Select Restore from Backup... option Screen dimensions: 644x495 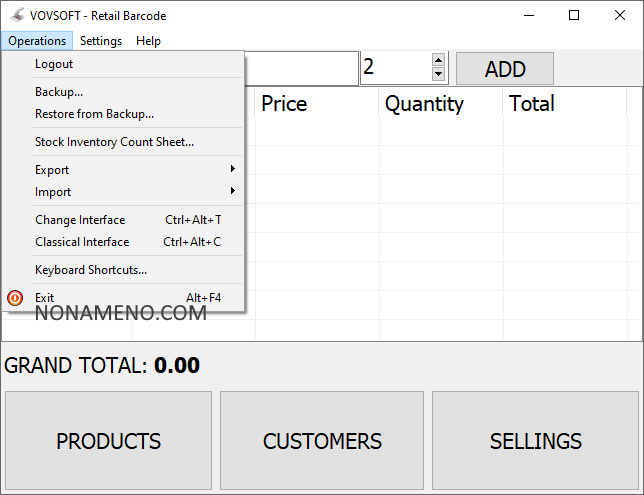(x=94, y=114)
